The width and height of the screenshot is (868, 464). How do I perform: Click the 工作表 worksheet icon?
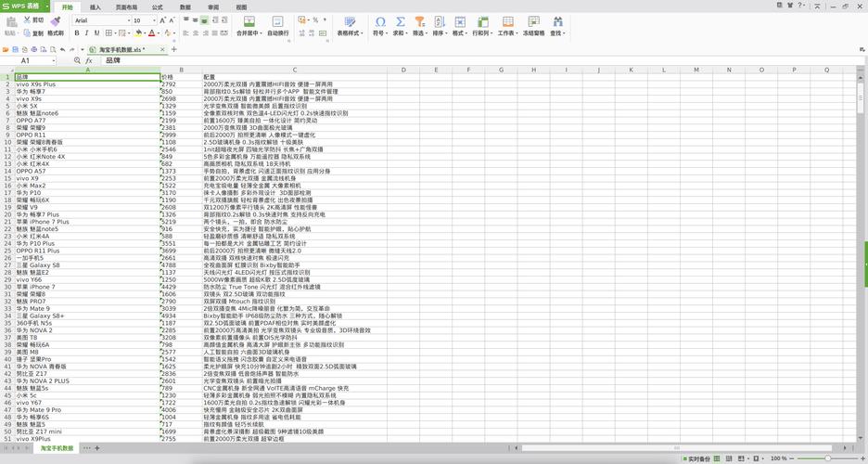tap(507, 21)
